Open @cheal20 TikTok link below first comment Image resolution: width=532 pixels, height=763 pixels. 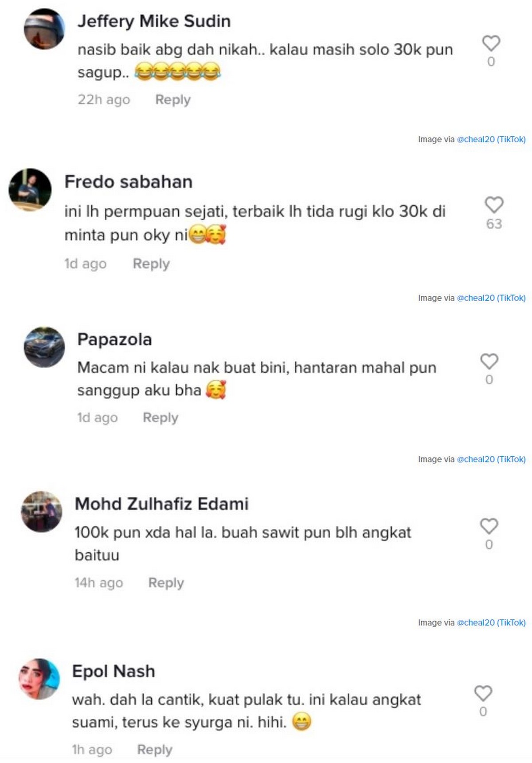[x=491, y=139]
